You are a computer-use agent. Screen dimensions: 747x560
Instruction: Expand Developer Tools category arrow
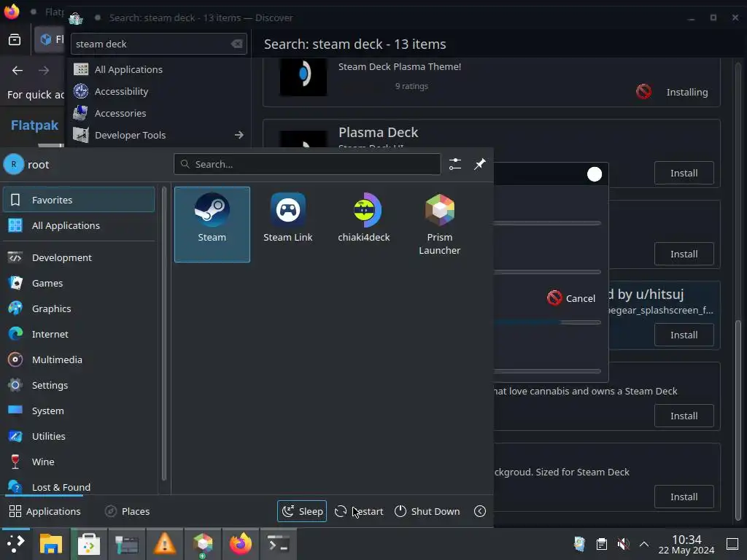[239, 135]
